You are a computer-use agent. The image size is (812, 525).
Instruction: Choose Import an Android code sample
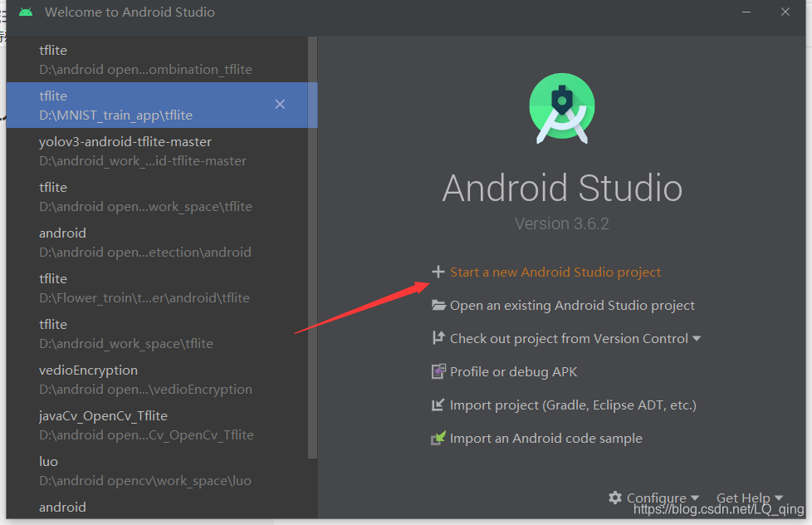point(545,438)
